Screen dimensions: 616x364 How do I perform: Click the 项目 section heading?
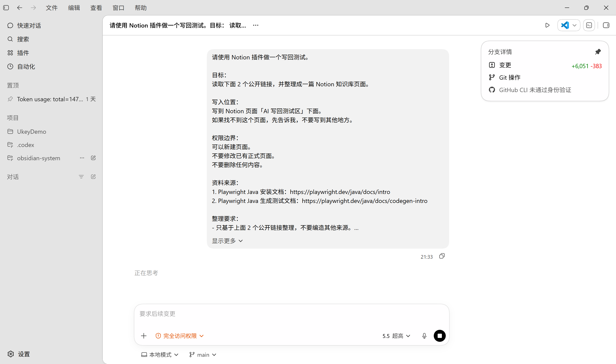click(x=13, y=118)
